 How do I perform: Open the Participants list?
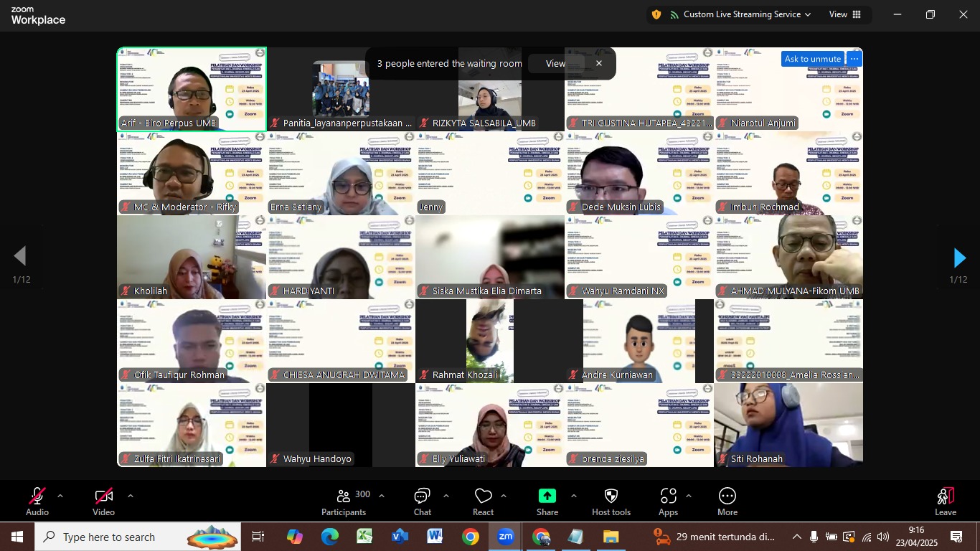[x=344, y=496]
